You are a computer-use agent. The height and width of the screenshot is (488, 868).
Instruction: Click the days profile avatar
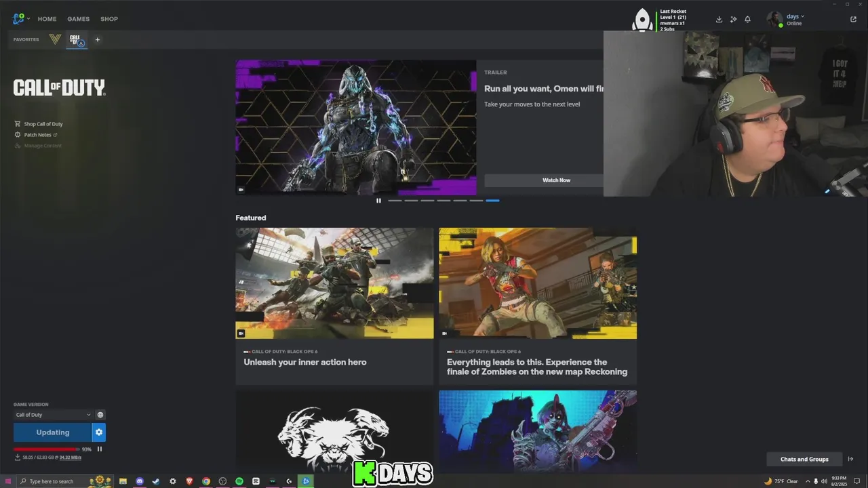[x=774, y=19]
